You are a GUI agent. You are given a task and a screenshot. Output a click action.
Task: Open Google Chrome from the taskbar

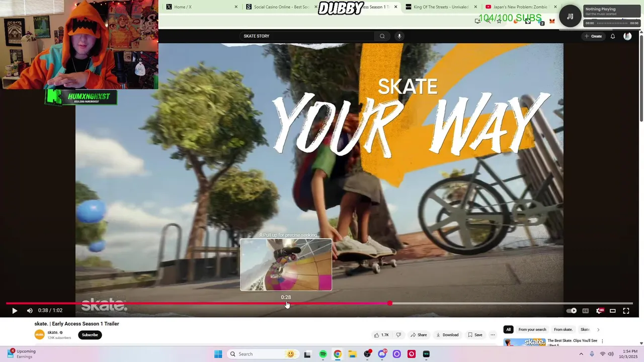coord(338,354)
